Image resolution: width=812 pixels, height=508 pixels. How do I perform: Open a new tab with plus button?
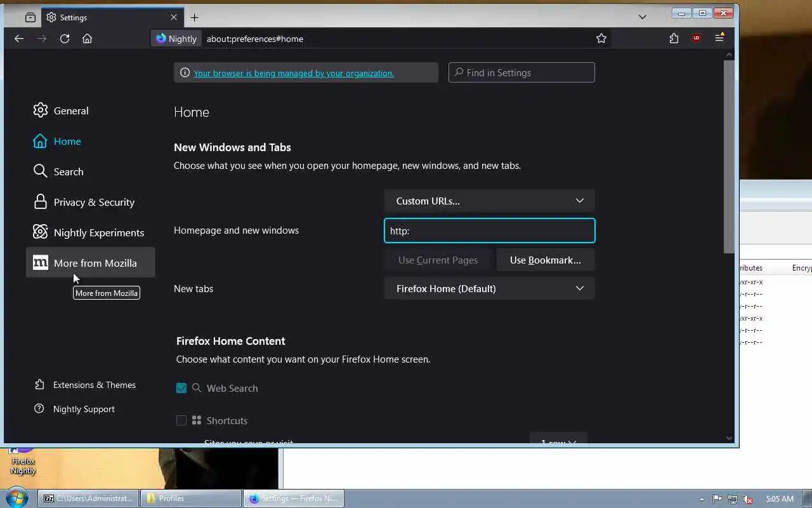tap(194, 17)
